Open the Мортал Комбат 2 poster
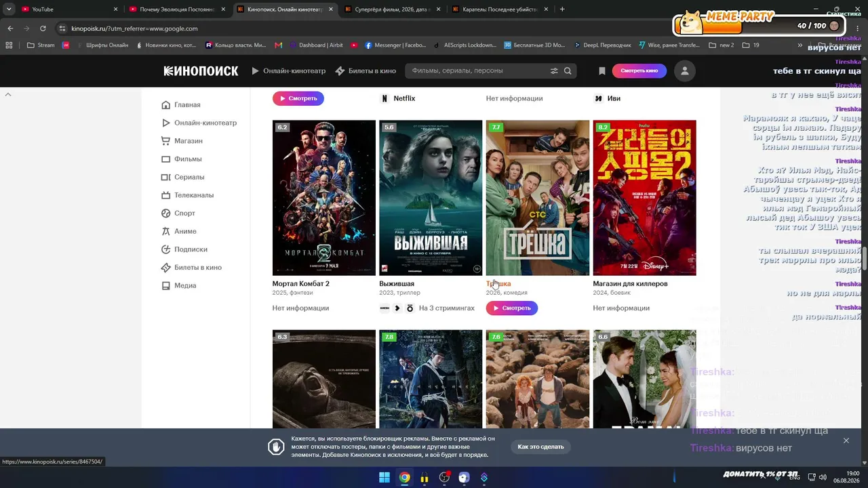 pyautogui.click(x=324, y=198)
